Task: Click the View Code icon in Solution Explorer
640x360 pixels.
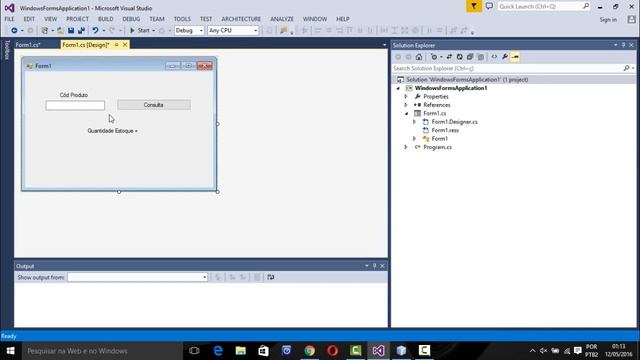Action: (x=494, y=57)
